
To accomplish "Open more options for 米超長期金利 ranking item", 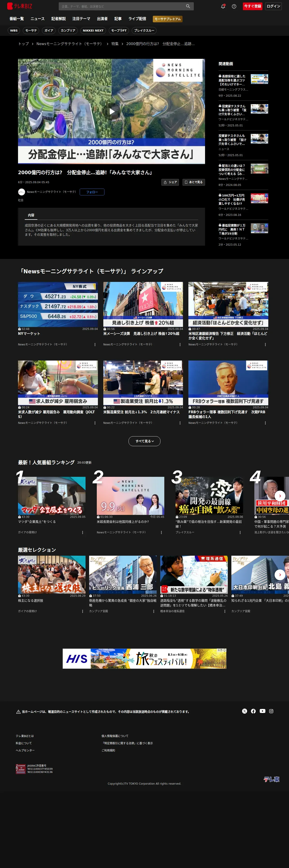I will 161,532.
